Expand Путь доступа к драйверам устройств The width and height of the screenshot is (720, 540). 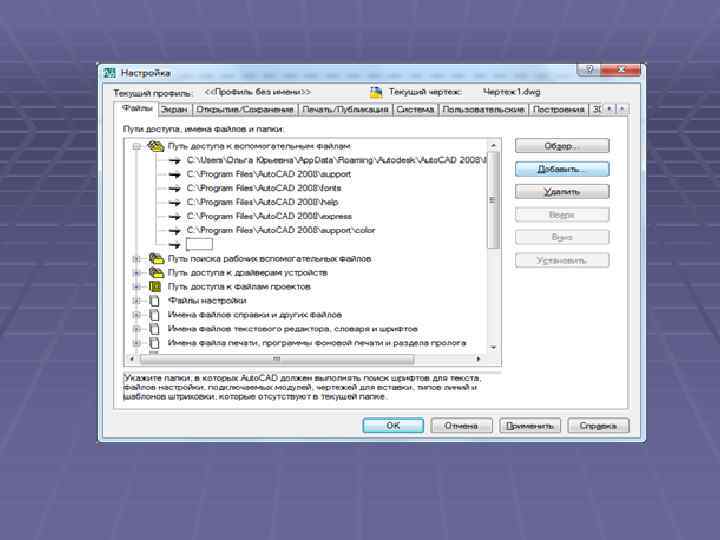click(x=136, y=273)
